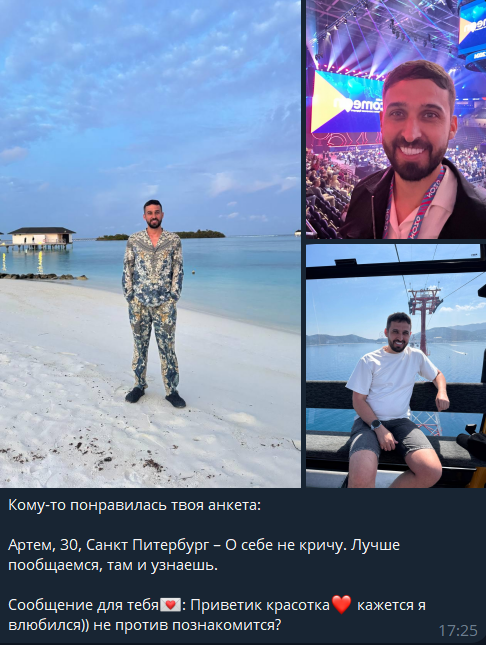
Task: Open the large beach photo thumbnail
Action: 150,244
